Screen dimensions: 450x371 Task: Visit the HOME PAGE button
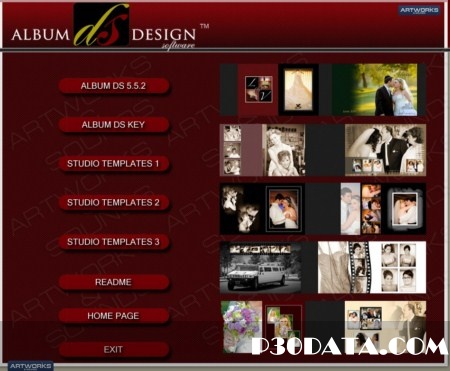point(113,316)
